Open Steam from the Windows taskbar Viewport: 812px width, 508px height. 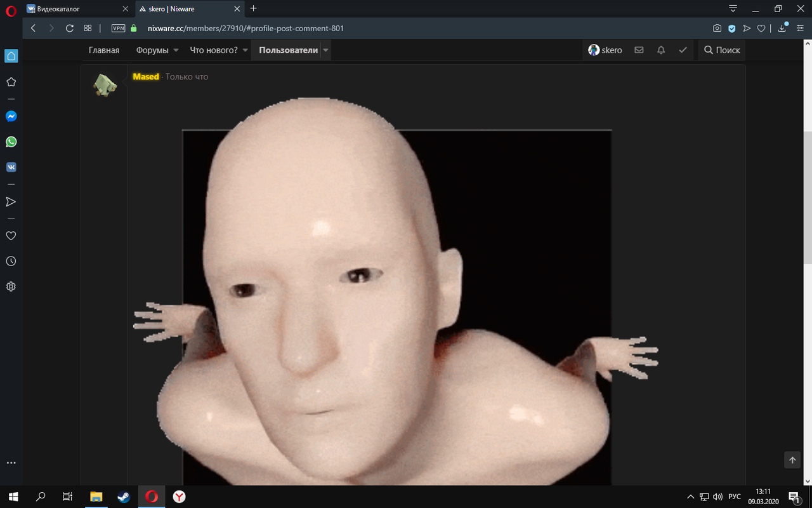[124, 497]
